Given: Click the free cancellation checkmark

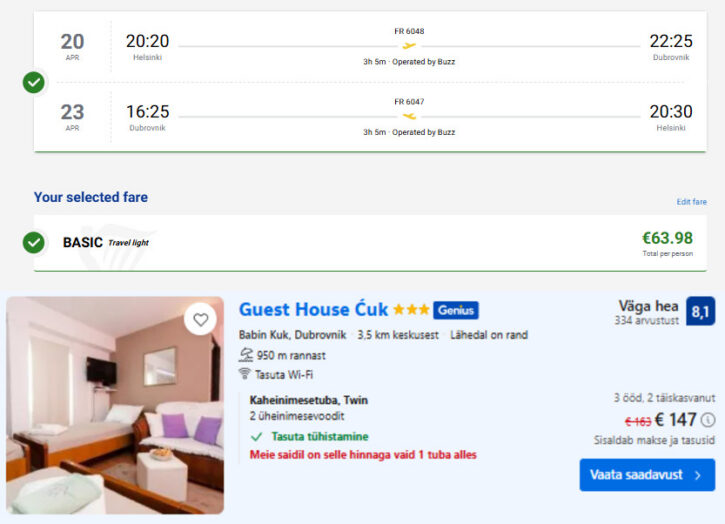Looking at the screenshot, I should [x=257, y=437].
